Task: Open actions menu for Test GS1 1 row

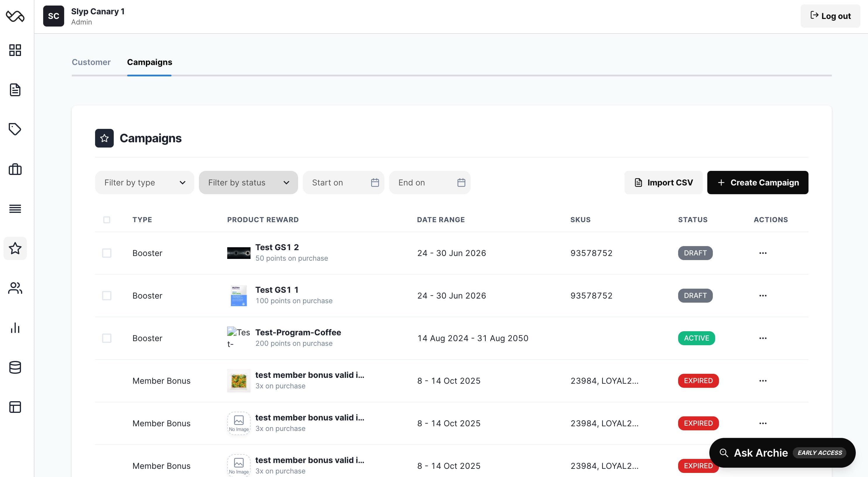Action: (x=763, y=295)
